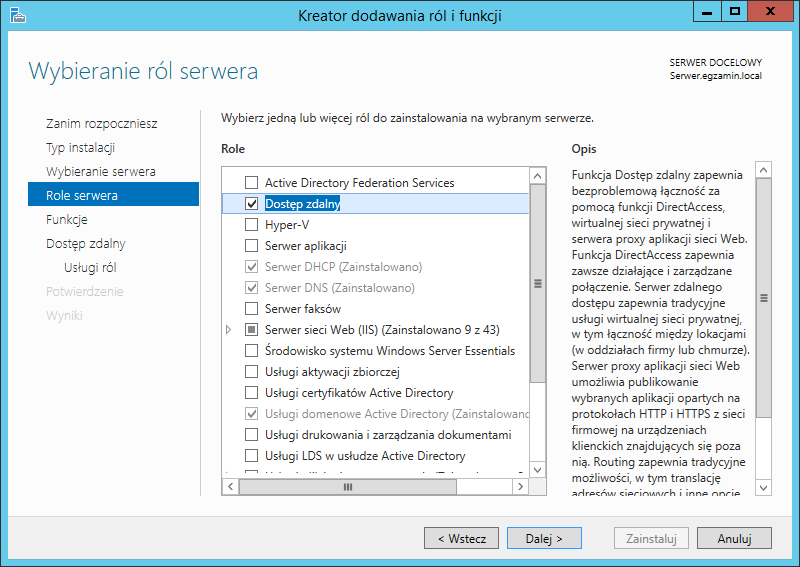Viewport: 800px width, 567px height.
Task: Check Usługi LDS w usłudze Active Directory
Action: [252, 455]
